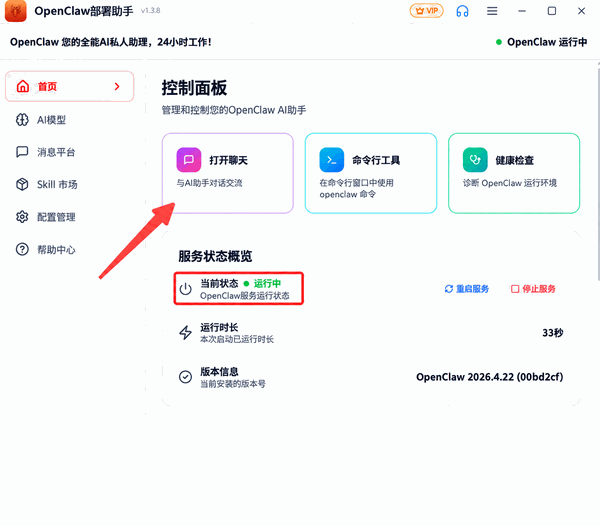
Task: Open the 打开聊天 card
Action: [228, 173]
